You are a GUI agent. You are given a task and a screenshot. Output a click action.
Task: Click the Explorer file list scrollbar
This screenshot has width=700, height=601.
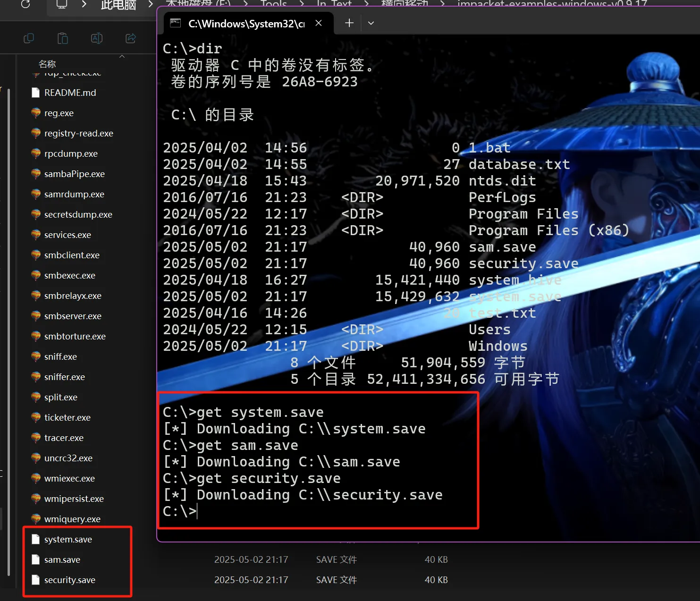(x=8, y=332)
